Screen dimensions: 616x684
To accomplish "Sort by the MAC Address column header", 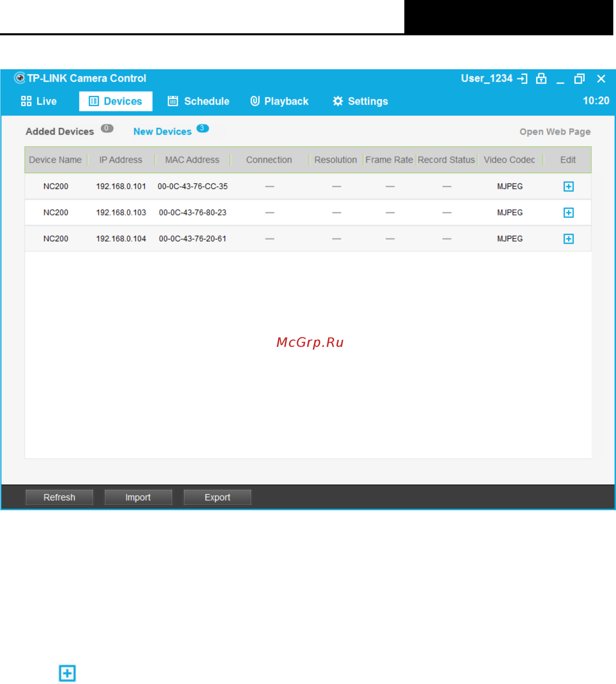I will click(x=192, y=160).
